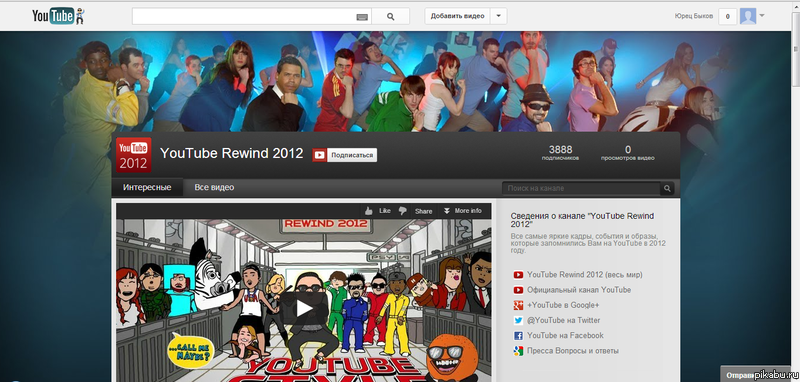Click YouTube icon beside Официальный канал YouTube

tap(518, 290)
